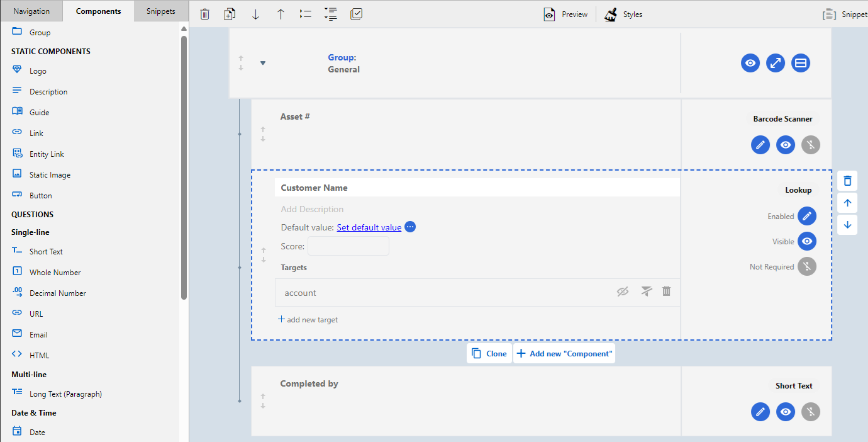Switch to the Navigation tab
Viewport: 868px width, 442px height.
(31, 11)
